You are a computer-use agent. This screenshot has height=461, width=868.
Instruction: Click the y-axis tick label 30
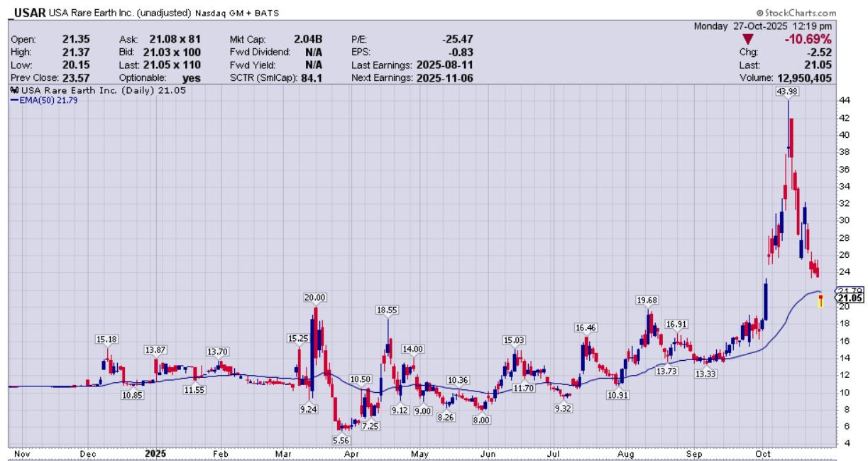845,220
